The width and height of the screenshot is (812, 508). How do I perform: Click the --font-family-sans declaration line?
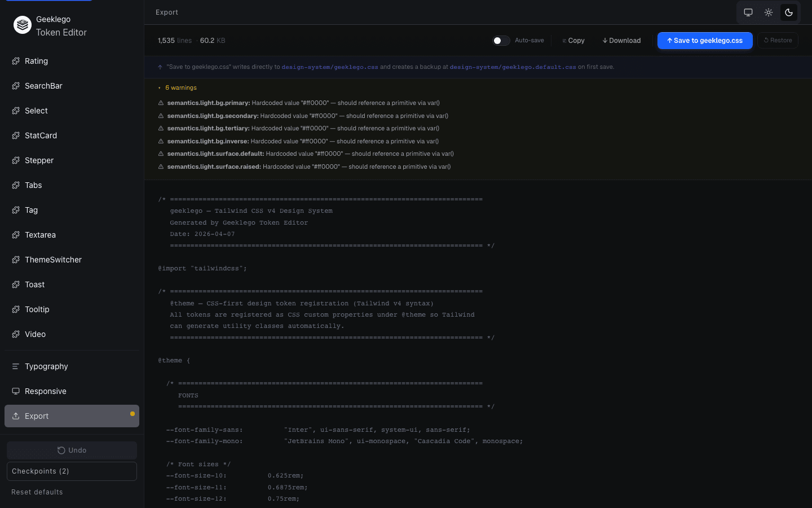pyautogui.click(x=318, y=430)
